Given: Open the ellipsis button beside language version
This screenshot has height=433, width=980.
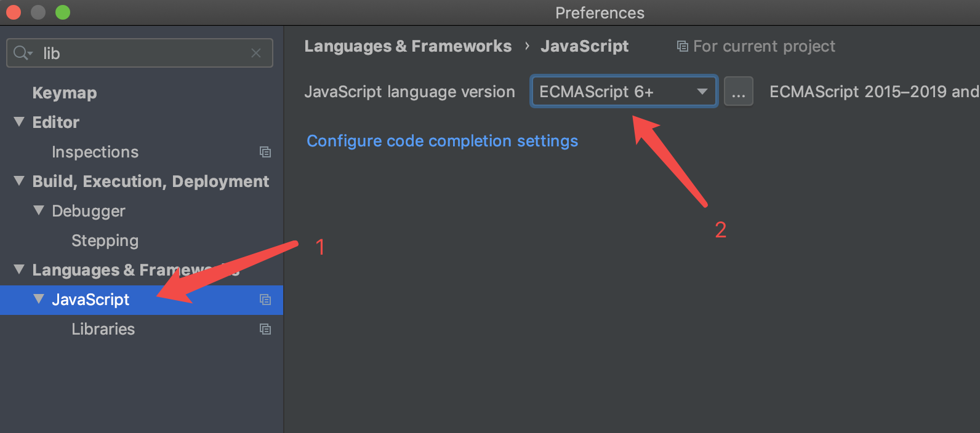Looking at the screenshot, I should 739,92.
